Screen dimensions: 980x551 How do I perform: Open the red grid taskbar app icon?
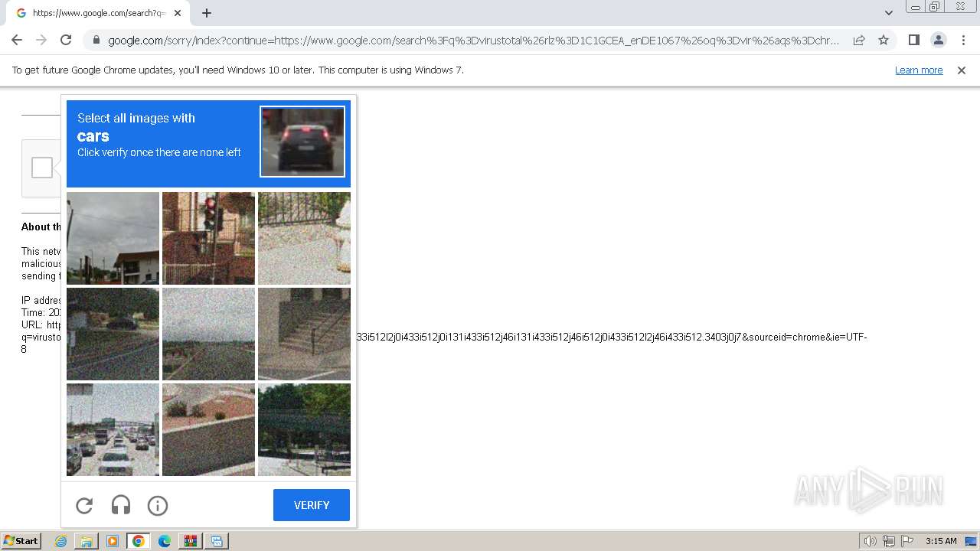[191, 541]
